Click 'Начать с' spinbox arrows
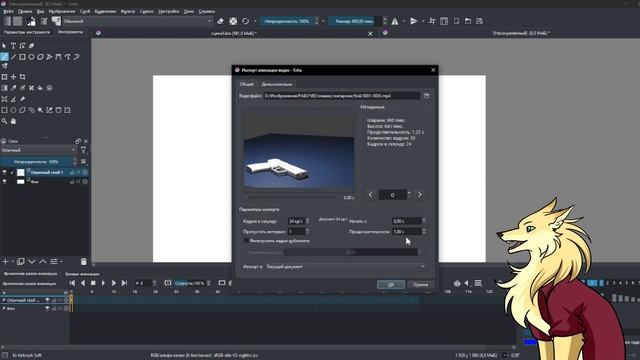 click(424, 221)
